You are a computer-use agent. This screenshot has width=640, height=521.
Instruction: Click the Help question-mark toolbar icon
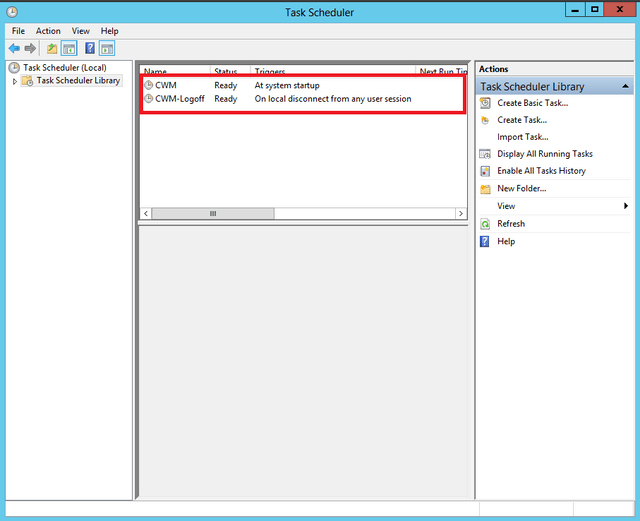click(90, 49)
